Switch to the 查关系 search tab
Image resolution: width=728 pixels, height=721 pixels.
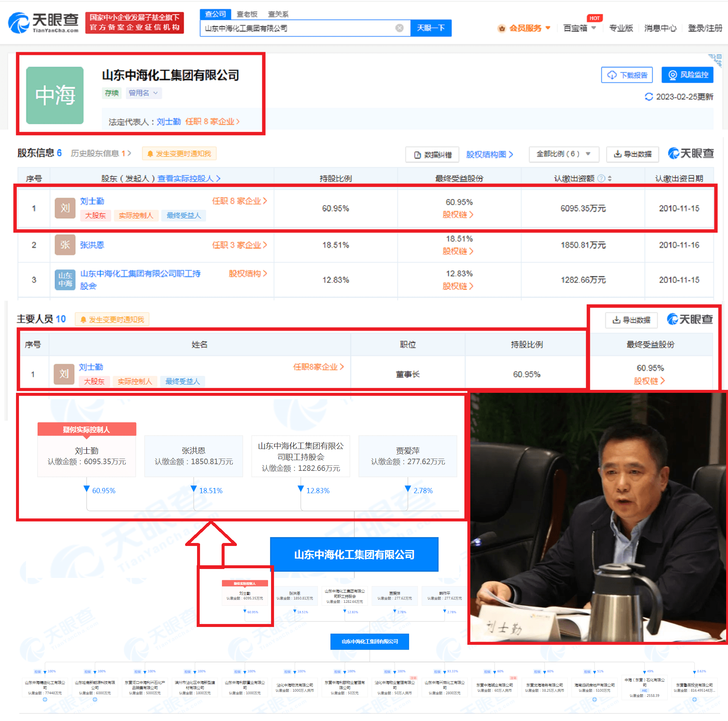pos(278,14)
